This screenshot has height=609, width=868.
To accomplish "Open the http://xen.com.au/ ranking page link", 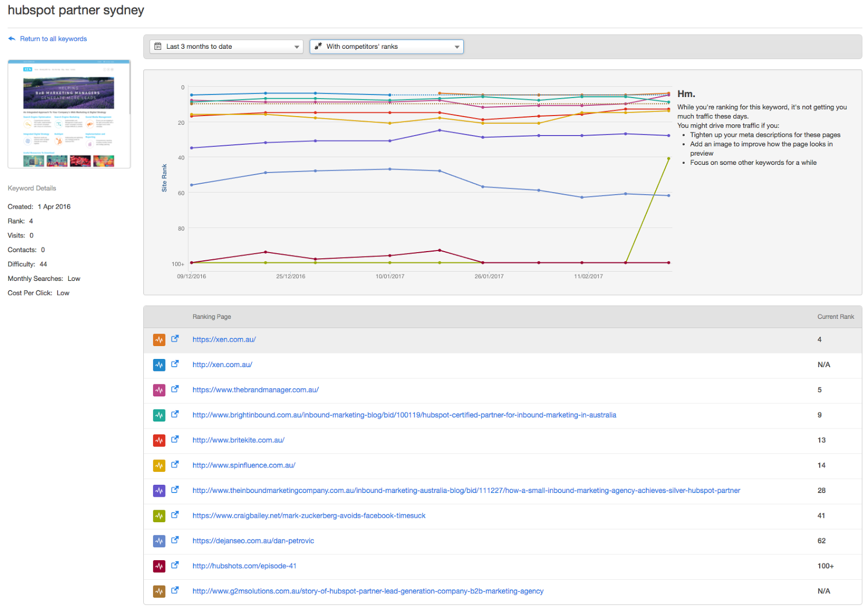I will pyautogui.click(x=222, y=365).
